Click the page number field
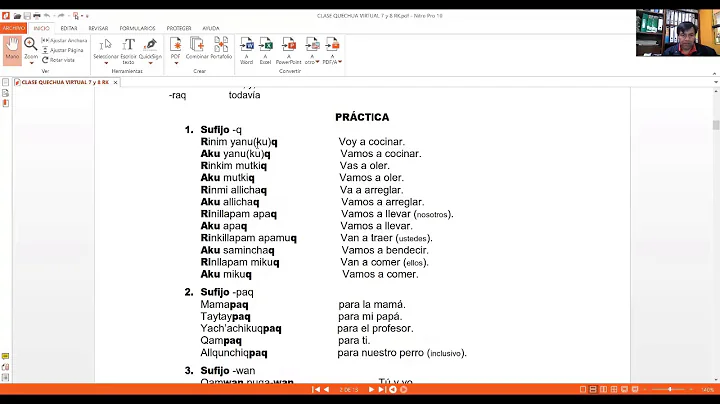This screenshot has width=720, height=404. click(x=349, y=390)
